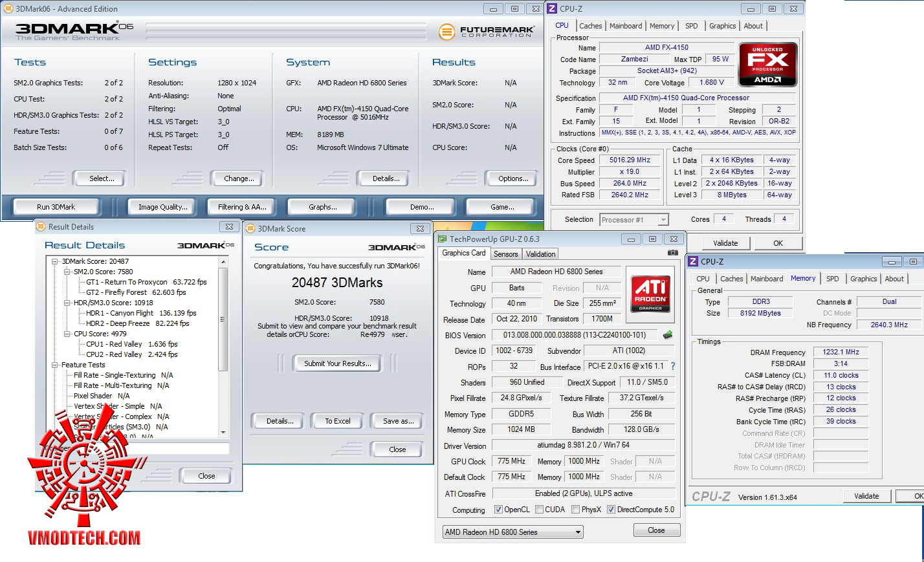The height and width of the screenshot is (562, 924).
Task: Click Details in the 3DMark Score window
Action: click(x=280, y=421)
